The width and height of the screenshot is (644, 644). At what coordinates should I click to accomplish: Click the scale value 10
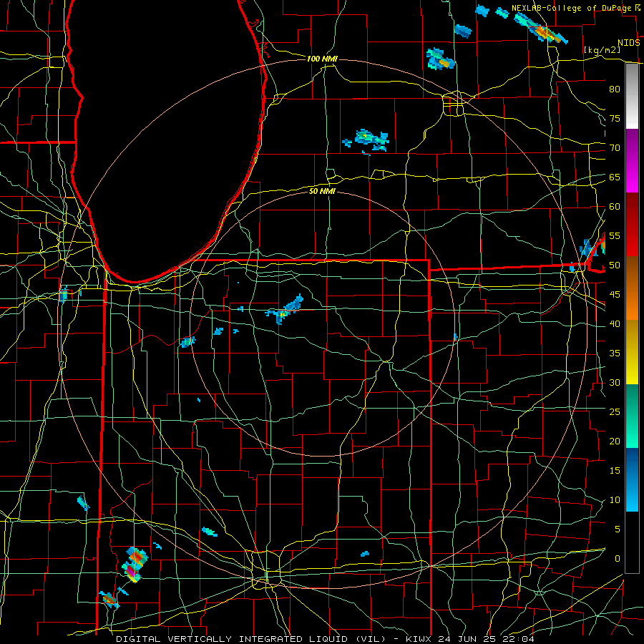click(x=615, y=500)
